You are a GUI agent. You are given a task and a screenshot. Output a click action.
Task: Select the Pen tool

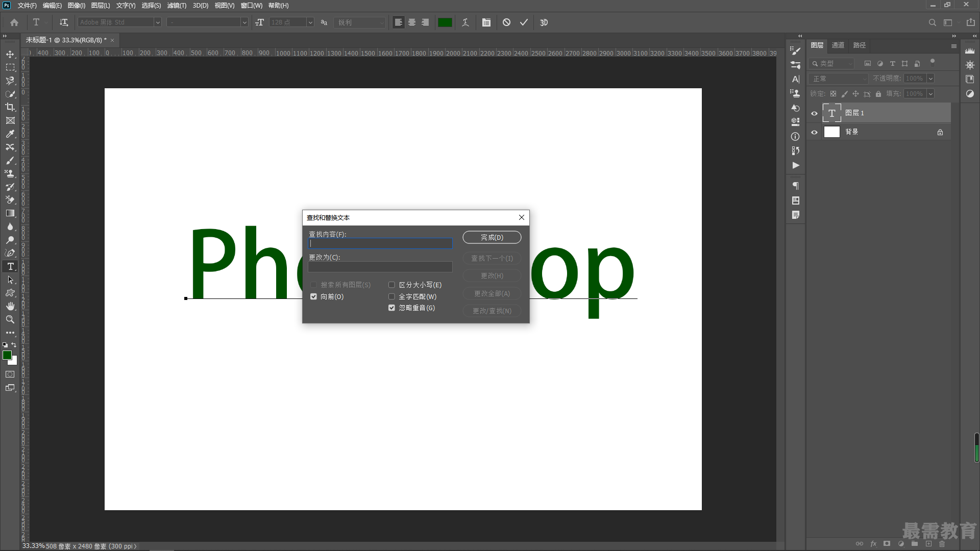click(x=10, y=253)
